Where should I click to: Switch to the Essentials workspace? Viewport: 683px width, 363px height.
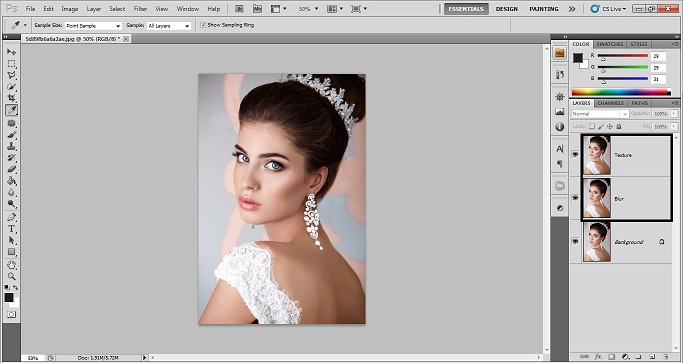(467, 9)
